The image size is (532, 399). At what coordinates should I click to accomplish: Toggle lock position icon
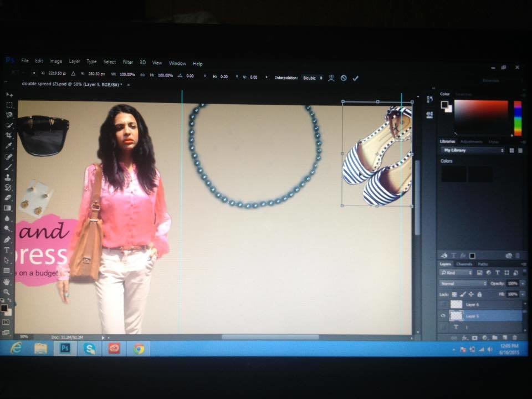tap(471, 294)
